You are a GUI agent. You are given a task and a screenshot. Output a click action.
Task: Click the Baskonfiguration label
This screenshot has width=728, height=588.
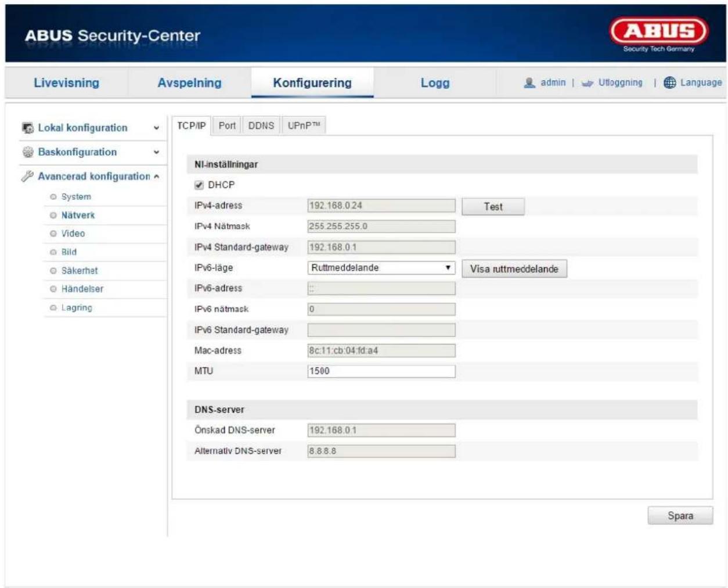(77, 152)
